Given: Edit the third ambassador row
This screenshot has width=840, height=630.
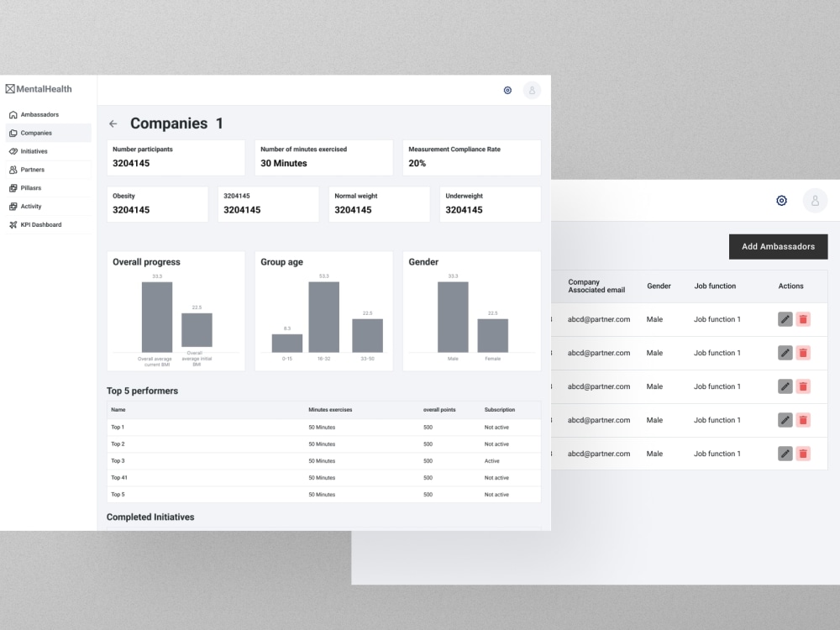Looking at the screenshot, I should point(785,386).
